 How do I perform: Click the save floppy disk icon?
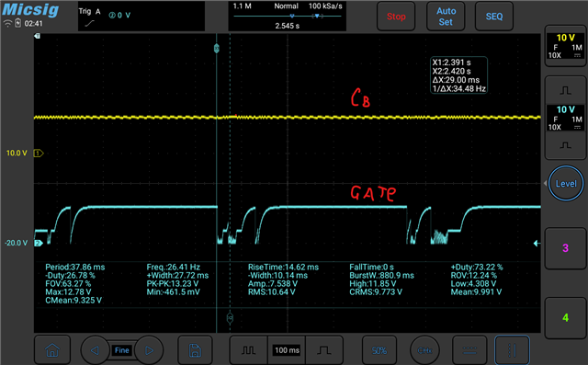tap(195, 350)
